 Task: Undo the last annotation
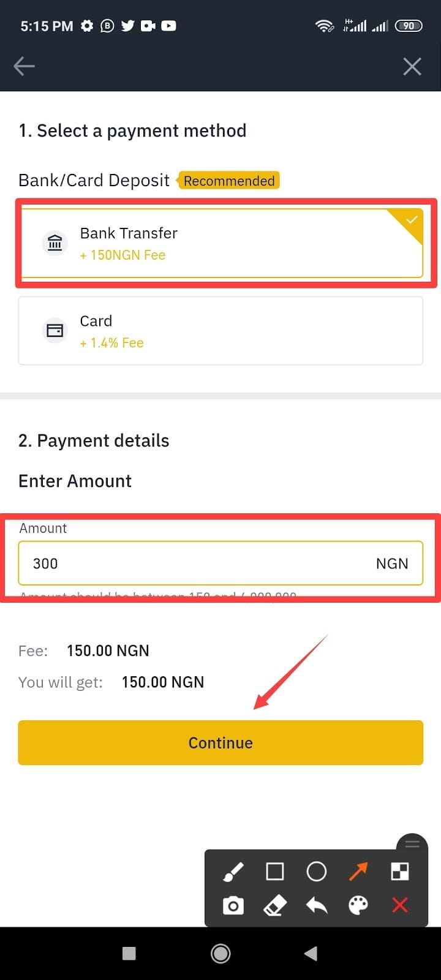click(317, 905)
